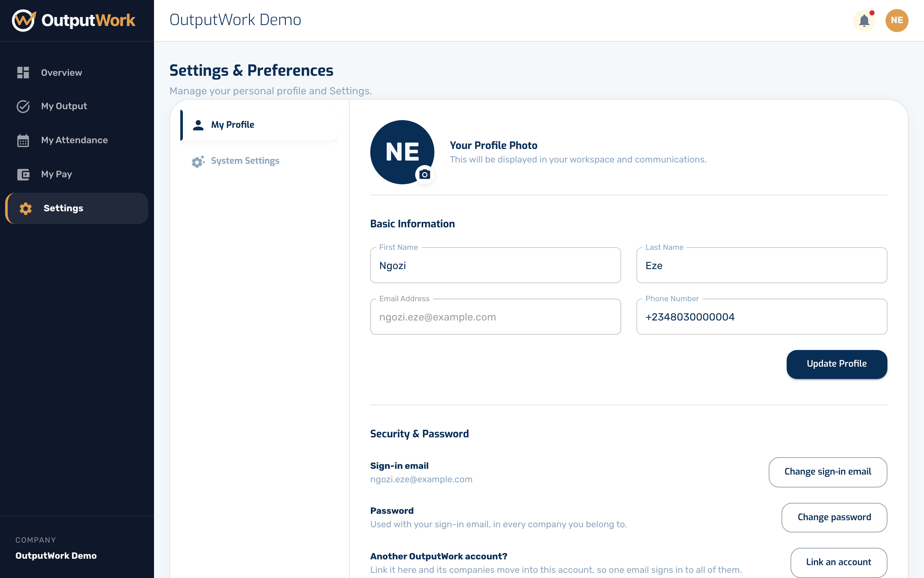Navigate to My Attendance

tap(77, 140)
